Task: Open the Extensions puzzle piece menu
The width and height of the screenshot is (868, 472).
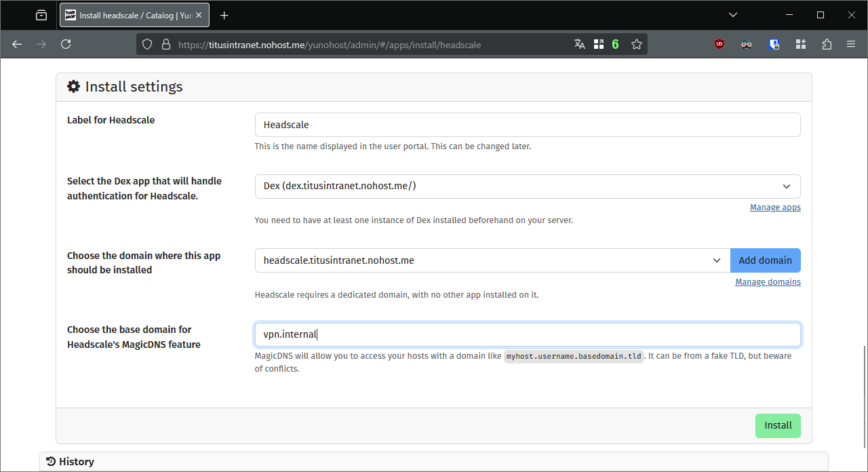Action: pyautogui.click(x=826, y=44)
